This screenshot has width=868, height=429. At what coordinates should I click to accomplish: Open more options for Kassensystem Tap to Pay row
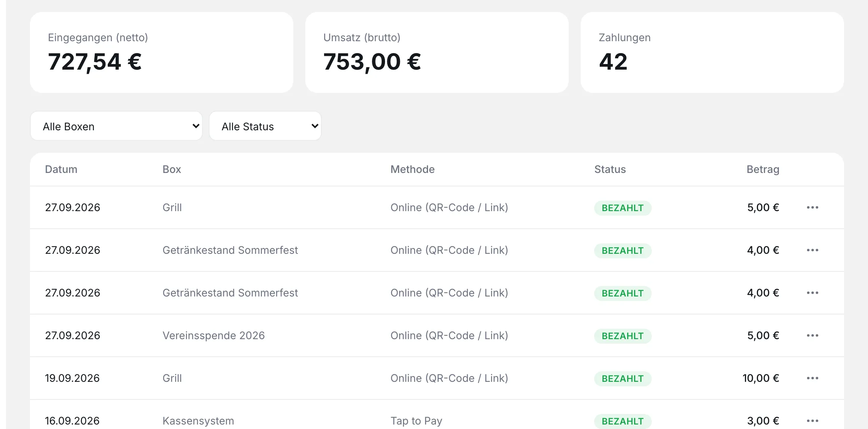[812, 421]
